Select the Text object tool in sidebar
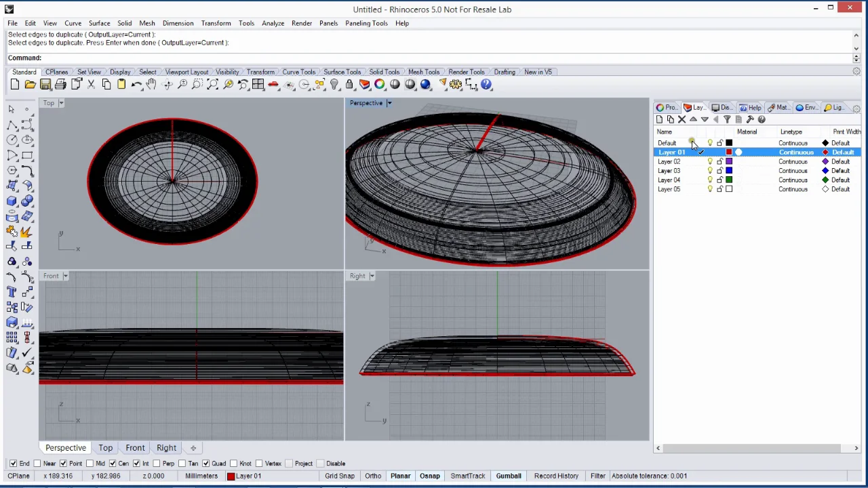 click(x=12, y=291)
